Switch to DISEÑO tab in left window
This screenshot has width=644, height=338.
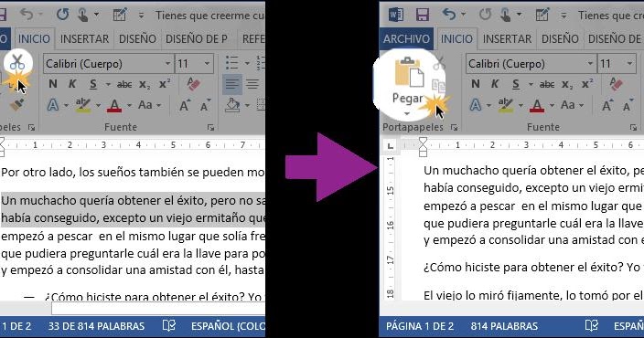137,39
